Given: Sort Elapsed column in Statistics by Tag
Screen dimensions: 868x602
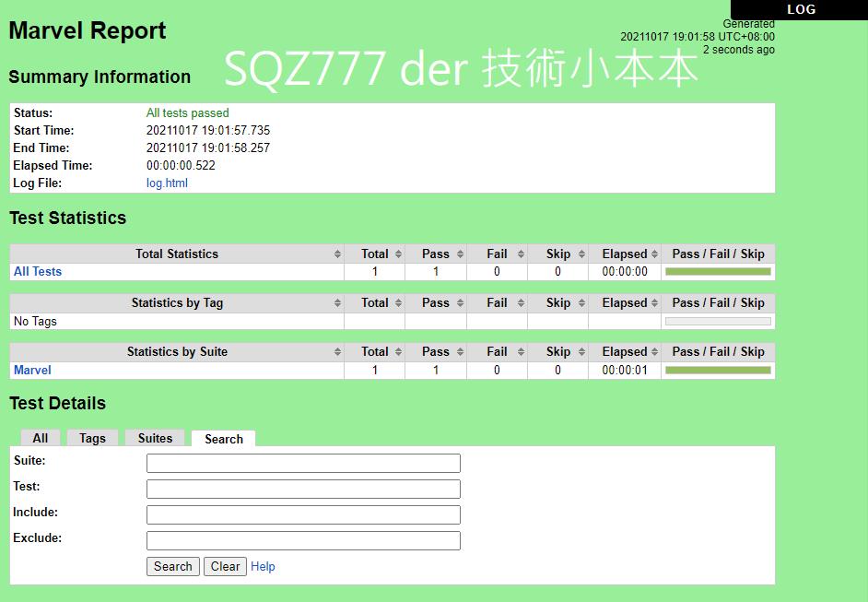Looking at the screenshot, I should click(655, 303).
